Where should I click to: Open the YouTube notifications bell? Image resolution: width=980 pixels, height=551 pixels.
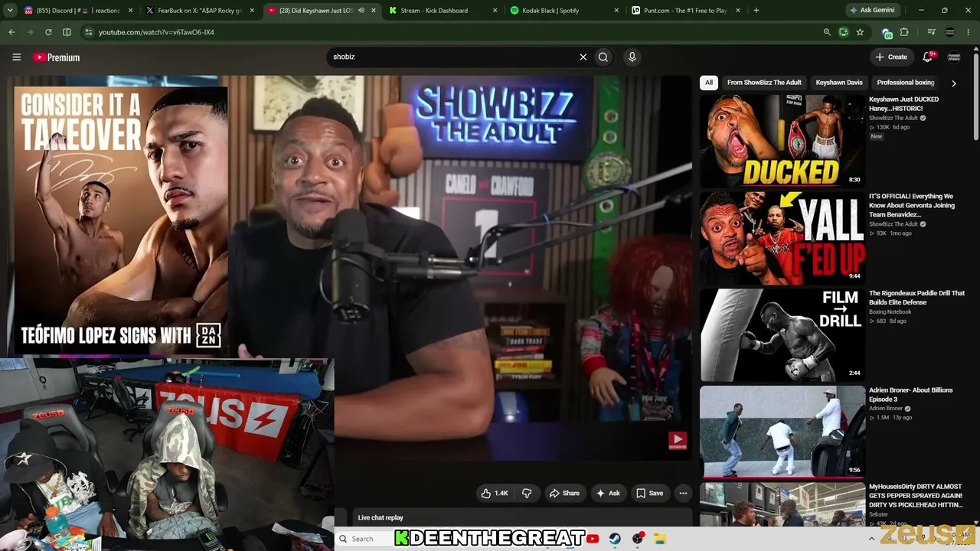point(928,57)
